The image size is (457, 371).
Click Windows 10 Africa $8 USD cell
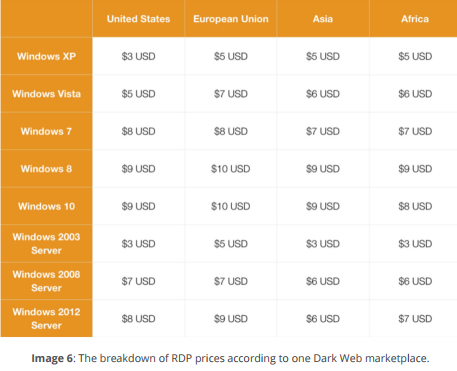[413, 206]
